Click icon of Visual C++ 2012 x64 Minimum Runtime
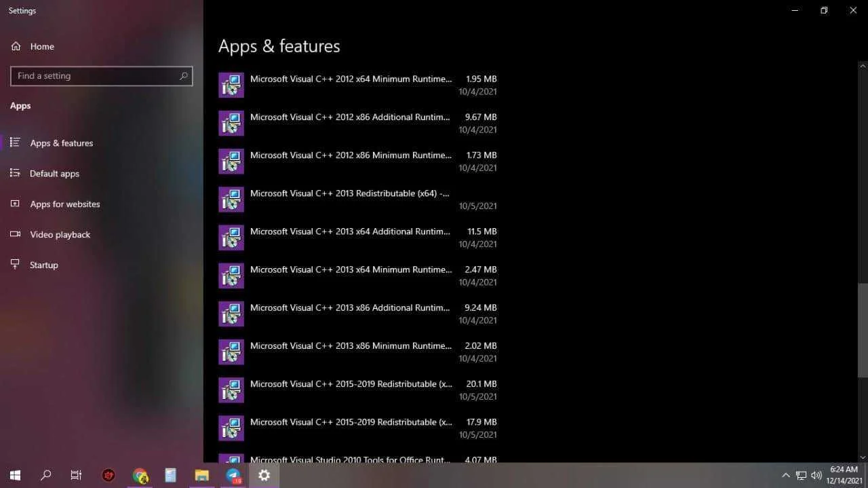 pyautogui.click(x=231, y=86)
